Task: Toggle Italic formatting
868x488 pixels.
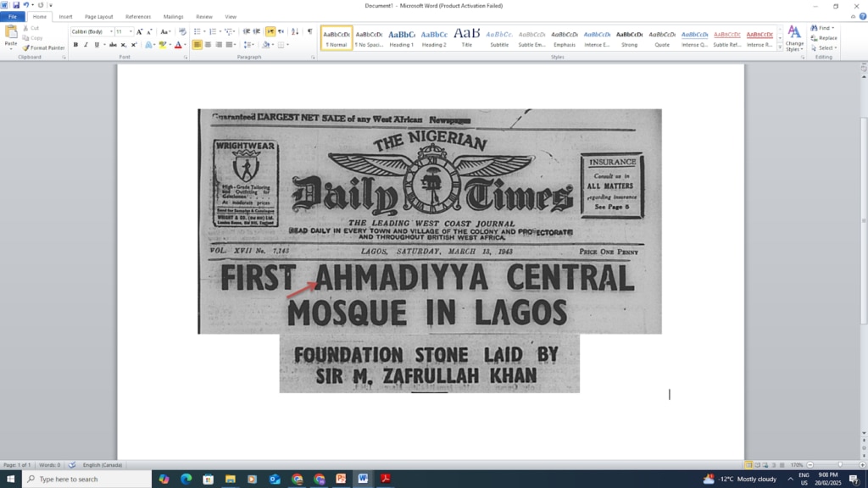Action: tap(86, 45)
